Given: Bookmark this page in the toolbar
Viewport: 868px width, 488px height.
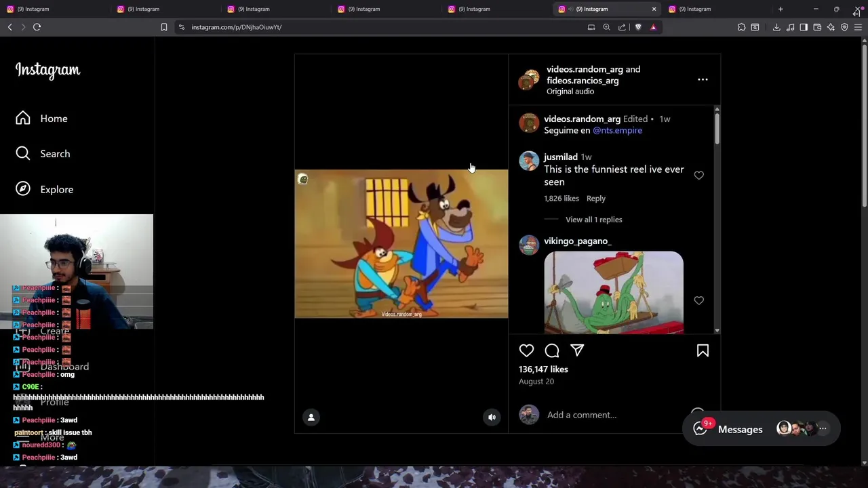Looking at the screenshot, I should [x=163, y=27].
